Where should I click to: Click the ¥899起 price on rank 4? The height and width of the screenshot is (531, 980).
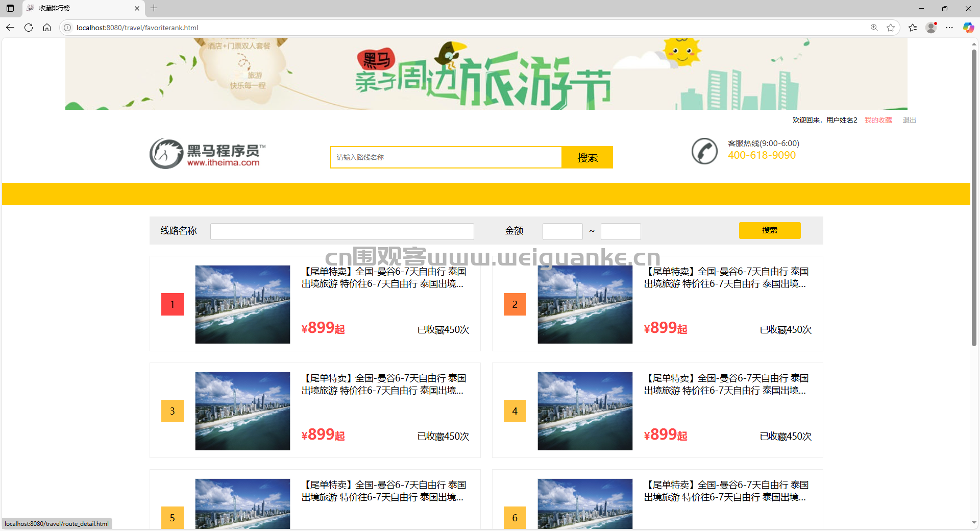tap(666, 435)
